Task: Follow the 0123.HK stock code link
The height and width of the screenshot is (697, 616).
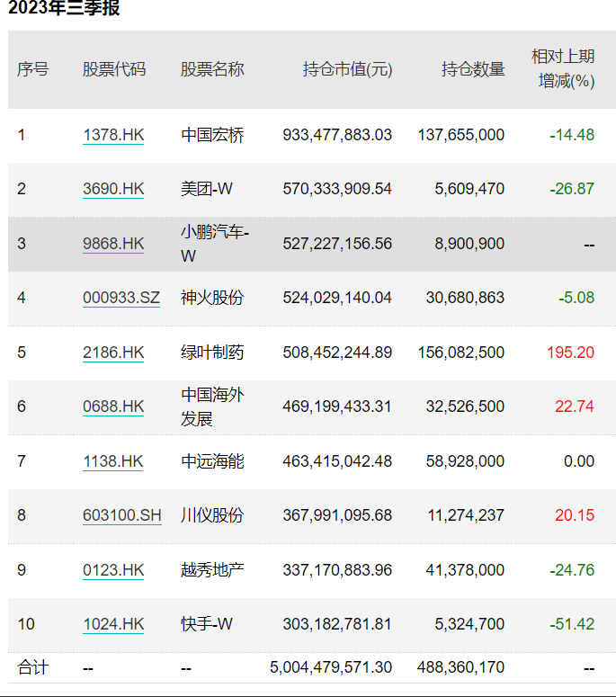Action: coord(113,570)
